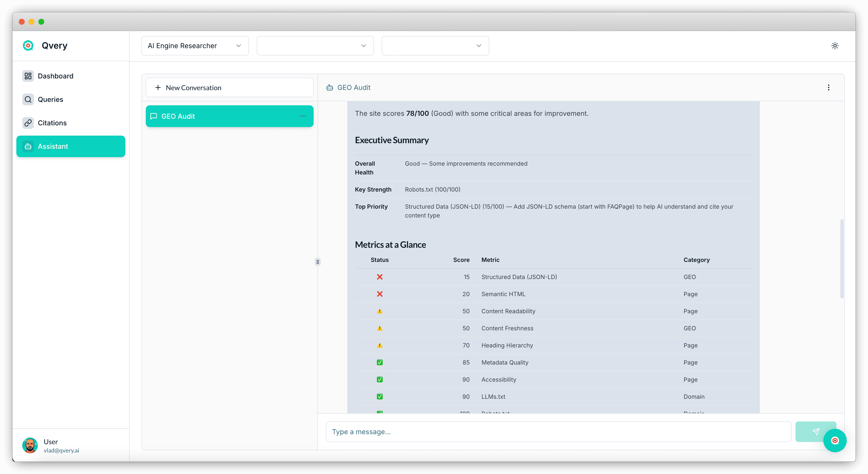Click the GEO Audit header bot icon
868x474 pixels.
pyautogui.click(x=329, y=88)
